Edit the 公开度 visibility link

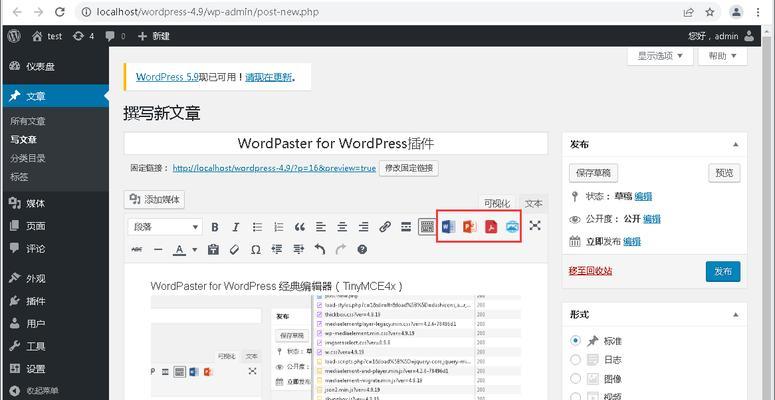[x=652, y=219]
